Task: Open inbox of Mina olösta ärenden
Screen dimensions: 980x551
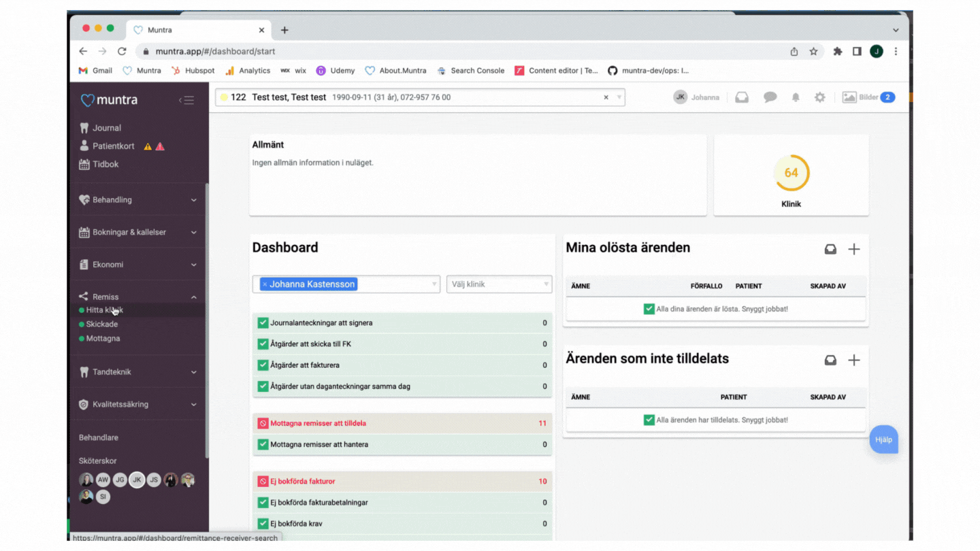Action: pyautogui.click(x=830, y=250)
